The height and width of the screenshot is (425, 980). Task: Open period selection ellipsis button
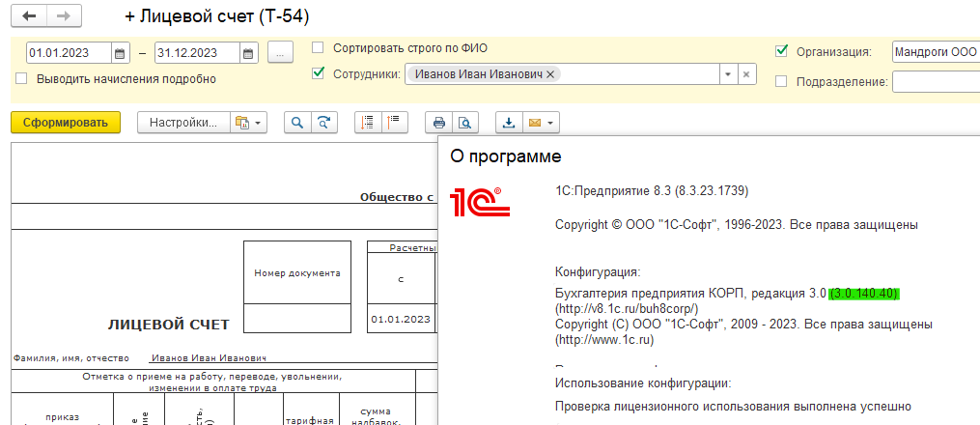click(x=281, y=53)
